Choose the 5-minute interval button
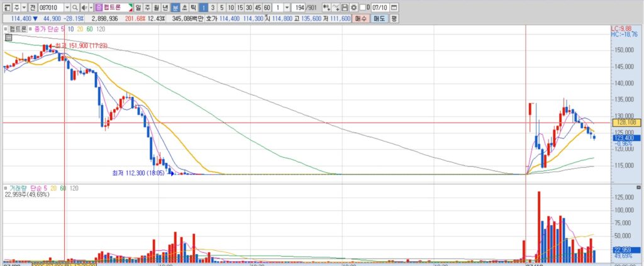Viewport: 644px width, 266px height. click(x=222, y=8)
